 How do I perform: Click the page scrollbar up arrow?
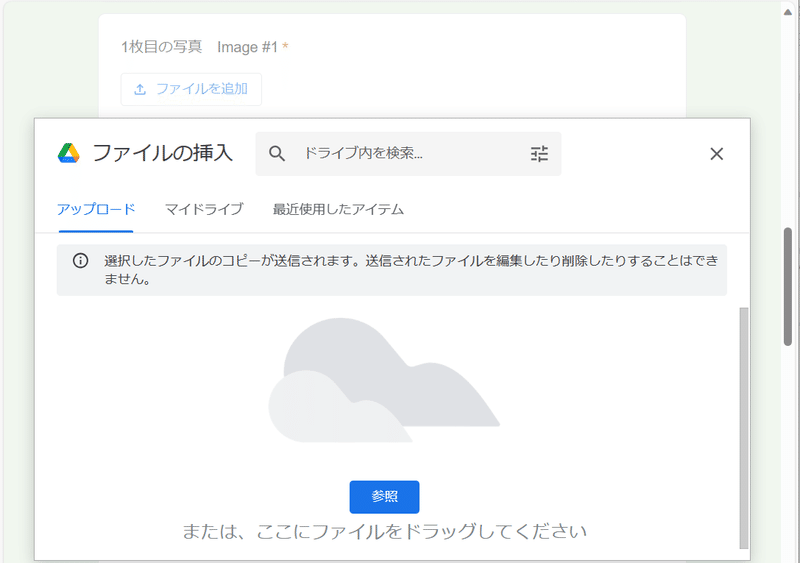[x=788, y=11]
